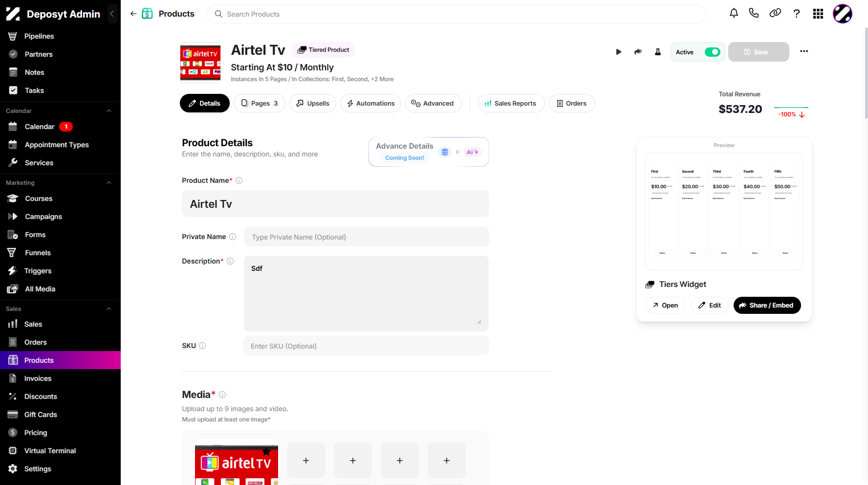Screen dimensions: 868x485
Task: Click Share / Embed button
Action: tap(767, 305)
